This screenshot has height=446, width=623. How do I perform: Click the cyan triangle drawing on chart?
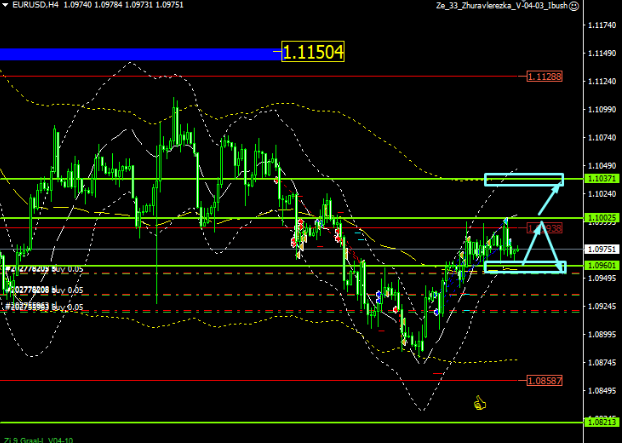[x=540, y=244]
